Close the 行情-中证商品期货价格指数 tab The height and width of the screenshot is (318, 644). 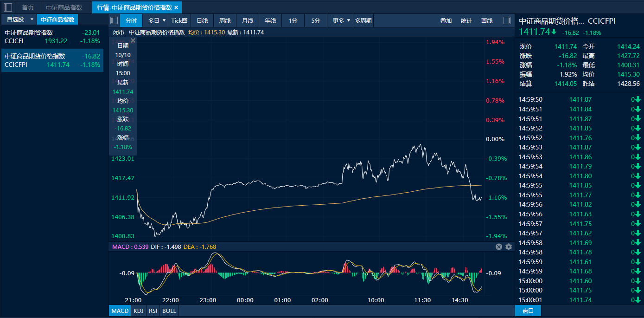[176, 7]
